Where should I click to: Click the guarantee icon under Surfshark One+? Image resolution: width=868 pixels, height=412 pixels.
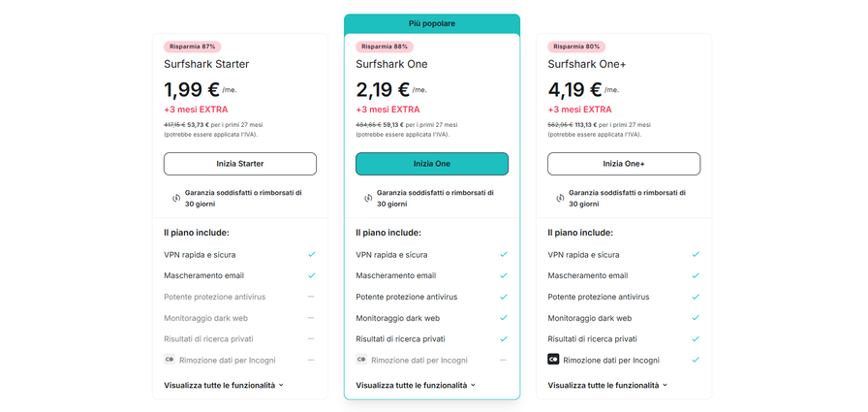560,198
